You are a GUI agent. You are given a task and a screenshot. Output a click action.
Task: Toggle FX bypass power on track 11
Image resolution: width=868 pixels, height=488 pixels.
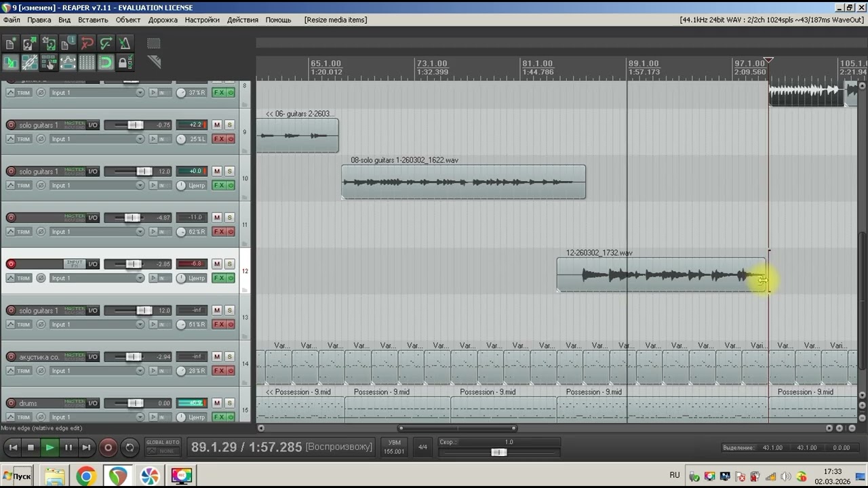point(231,232)
